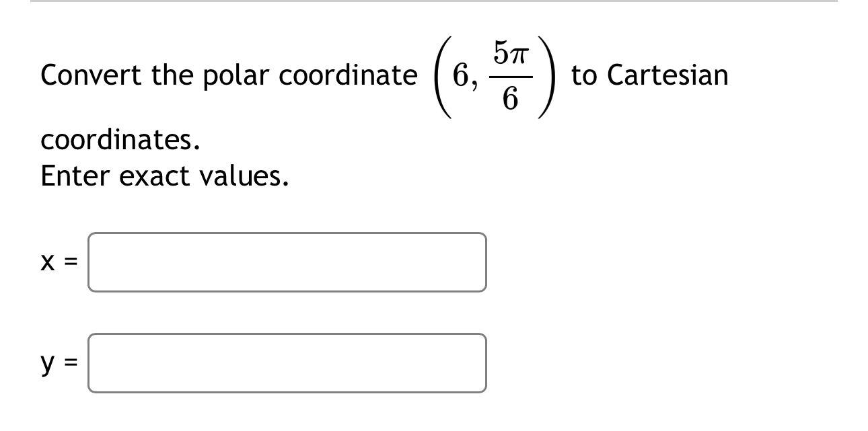Viewport: 868px width, 431px height.
Task: Place cursor in the y coordinate field
Action: point(287,363)
